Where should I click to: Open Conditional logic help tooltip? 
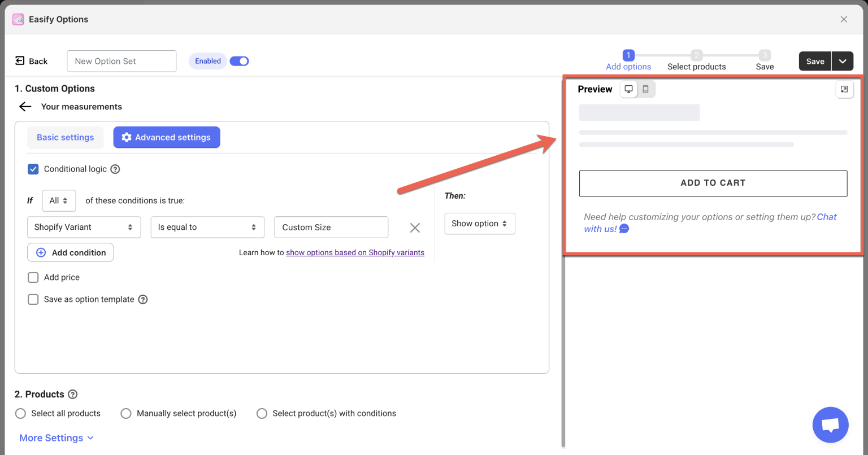coord(115,169)
